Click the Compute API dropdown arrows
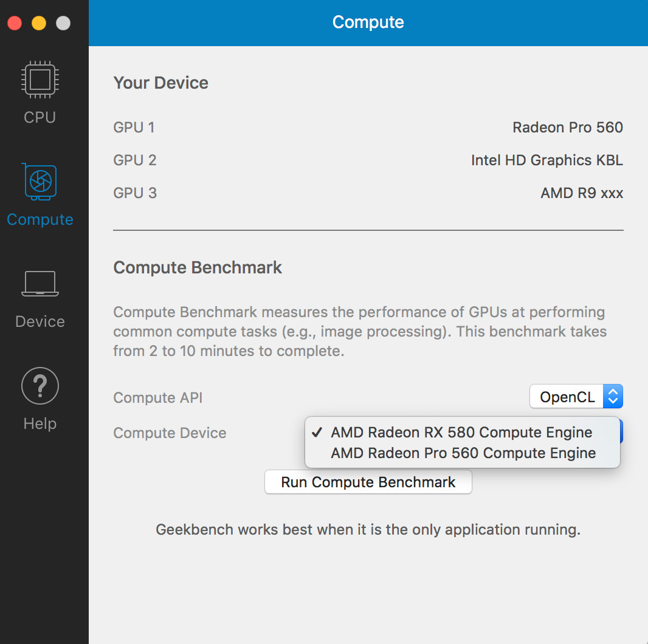Viewport: 648px width, 644px height. point(613,397)
